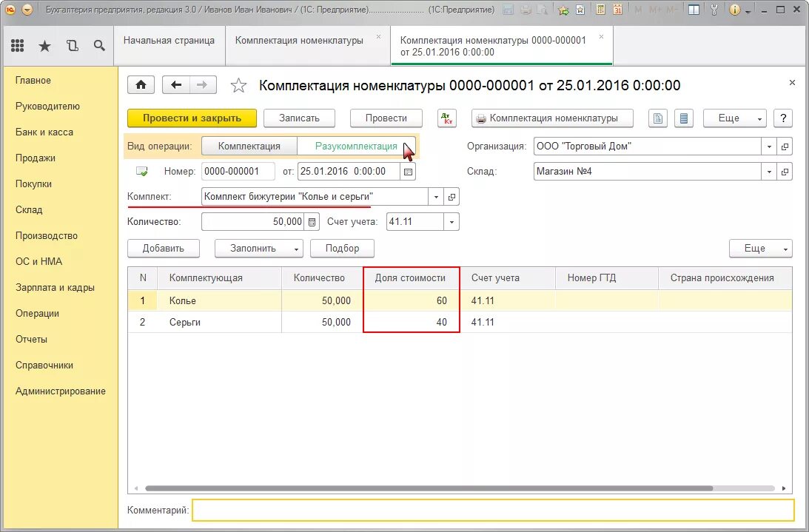Go forward with the right arrow button
Image resolution: width=809 pixels, height=532 pixels.
(x=203, y=84)
